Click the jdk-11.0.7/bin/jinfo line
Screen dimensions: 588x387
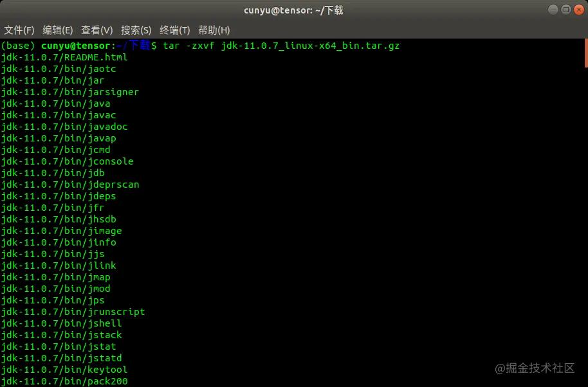pyautogui.click(x=59, y=242)
